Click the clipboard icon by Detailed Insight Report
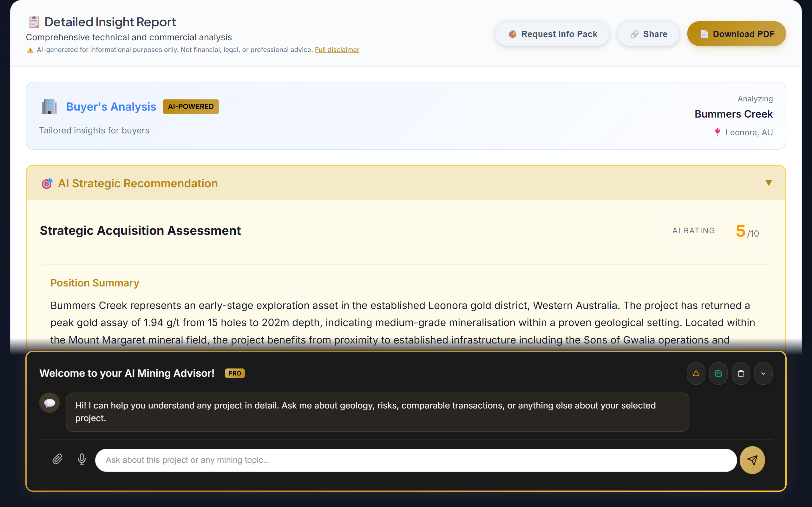This screenshot has width=812, height=507. tap(34, 22)
